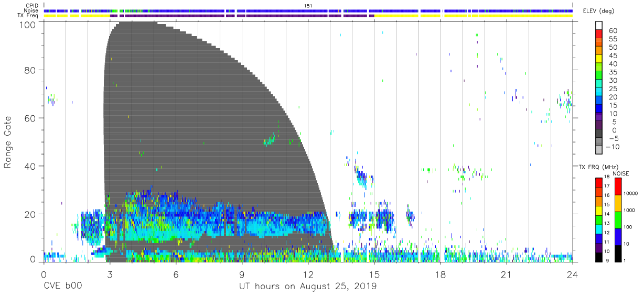The width and height of the screenshot is (644, 297).
Task: Click the ELEV colorbar tick label 60
Action: point(613,30)
